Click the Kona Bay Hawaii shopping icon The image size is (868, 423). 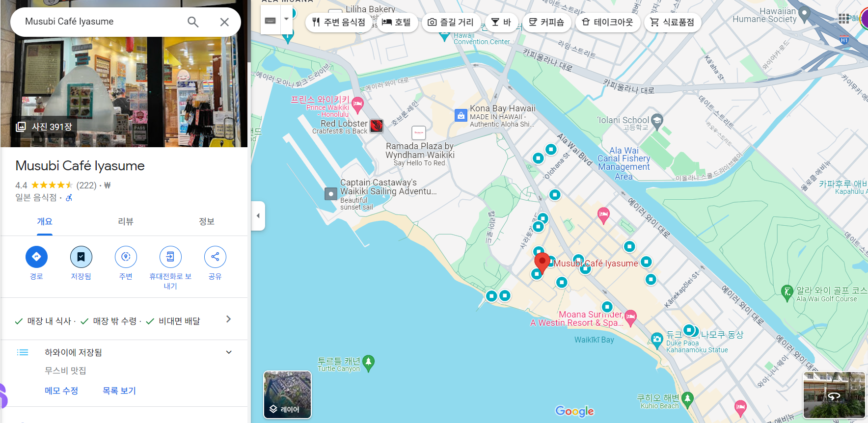point(461,115)
